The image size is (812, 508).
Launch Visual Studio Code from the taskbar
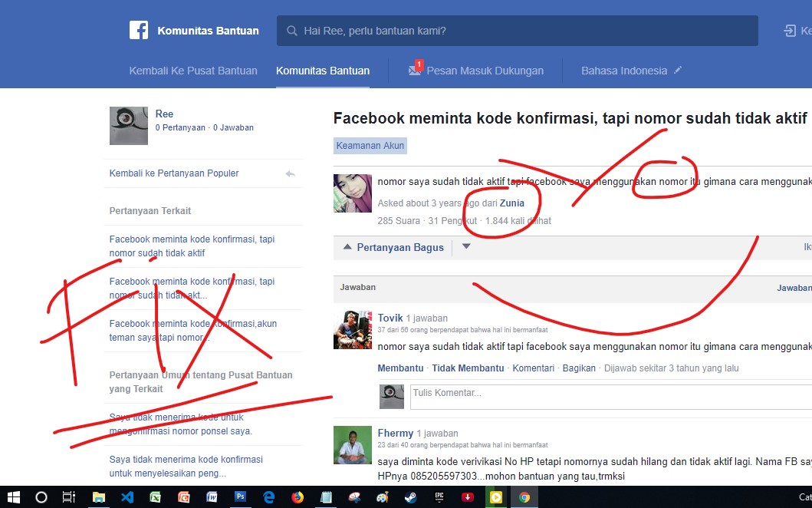click(x=127, y=497)
